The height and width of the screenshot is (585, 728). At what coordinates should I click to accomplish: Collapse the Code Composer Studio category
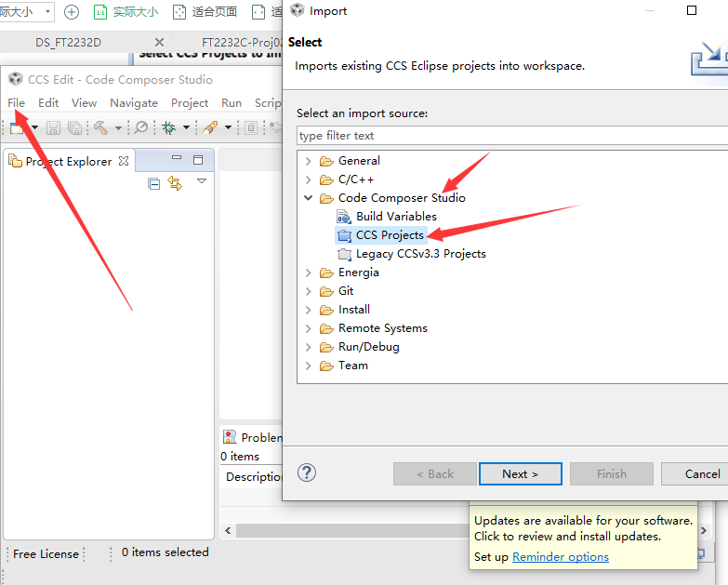[x=308, y=198]
